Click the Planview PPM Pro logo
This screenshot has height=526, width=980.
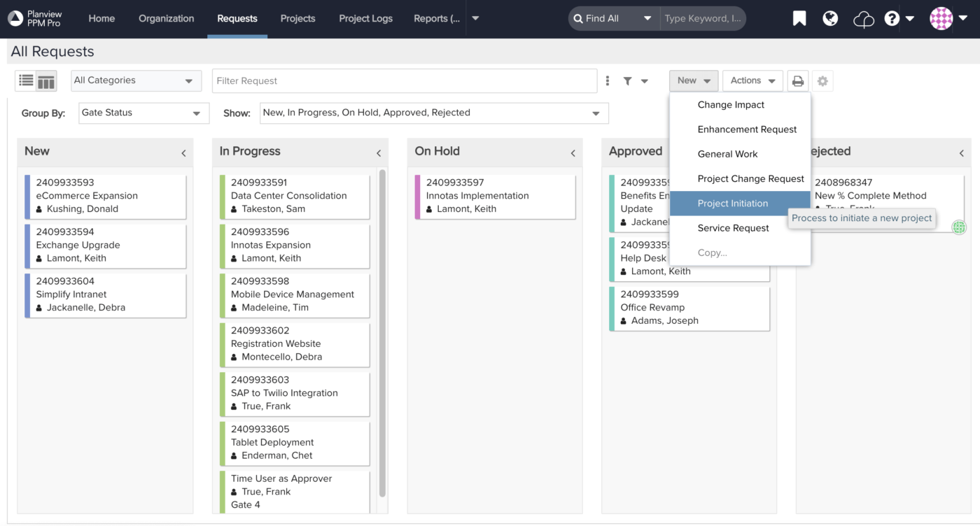[x=35, y=19]
